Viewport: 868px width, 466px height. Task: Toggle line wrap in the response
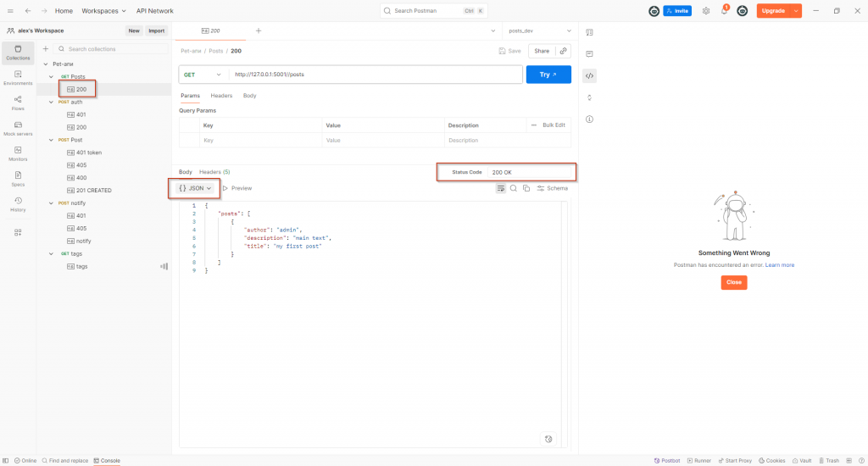(500, 188)
